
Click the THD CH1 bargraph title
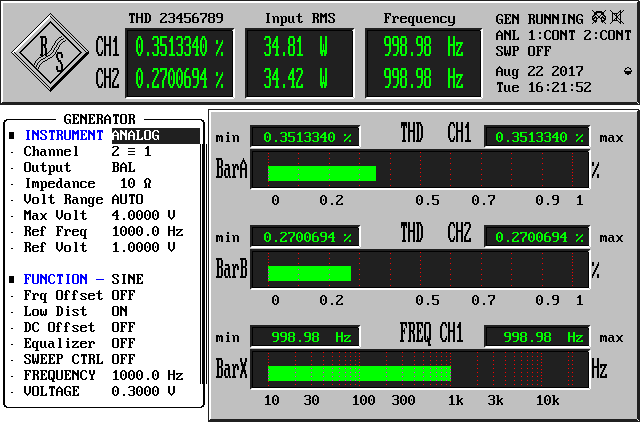(436, 133)
